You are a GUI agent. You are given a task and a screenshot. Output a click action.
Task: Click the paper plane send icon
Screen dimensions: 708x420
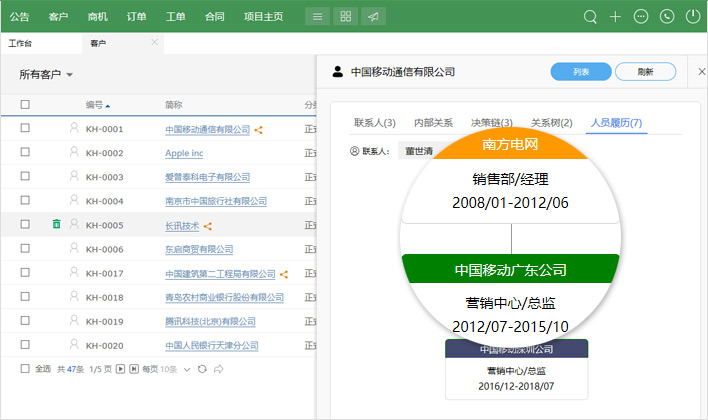click(x=373, y=17)
